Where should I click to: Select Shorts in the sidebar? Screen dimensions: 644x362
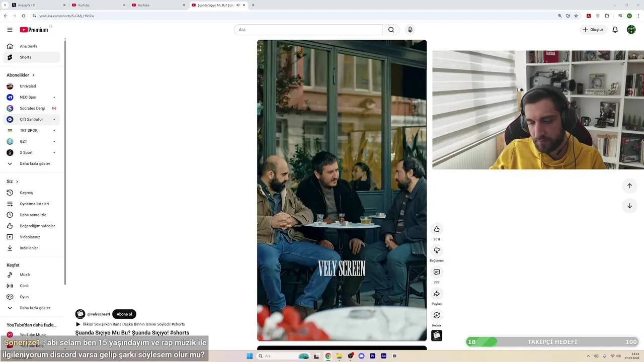click(32, 57)
